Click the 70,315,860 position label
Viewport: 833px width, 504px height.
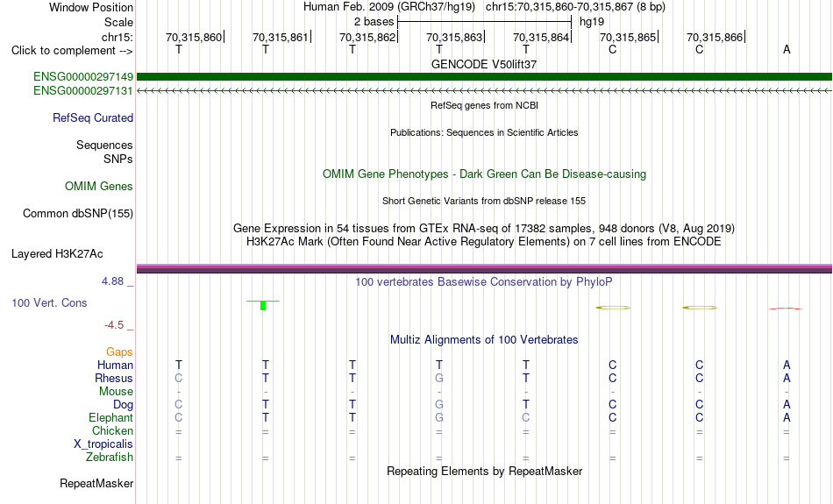pos(194,37)
